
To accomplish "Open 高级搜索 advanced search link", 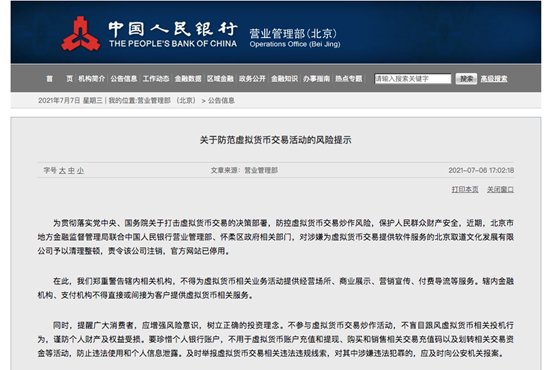I will pyautogui.click(x=494, y=79).
